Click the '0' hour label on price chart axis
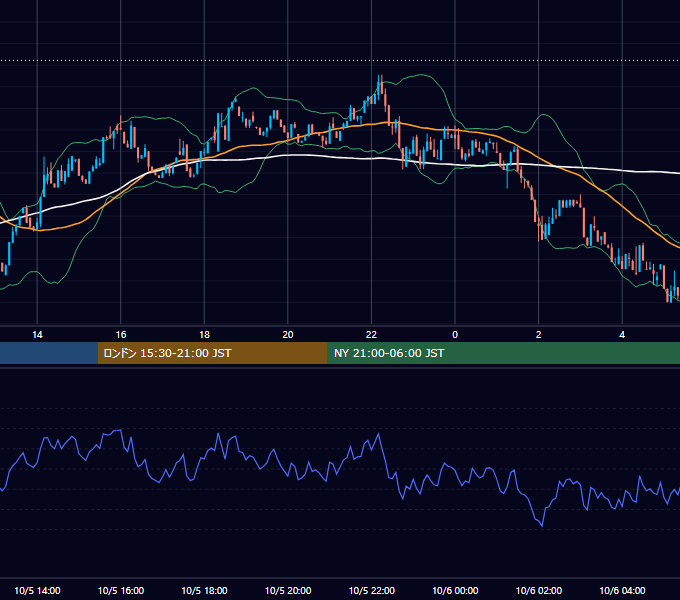 pyautogui.click(x=455, y=335)
